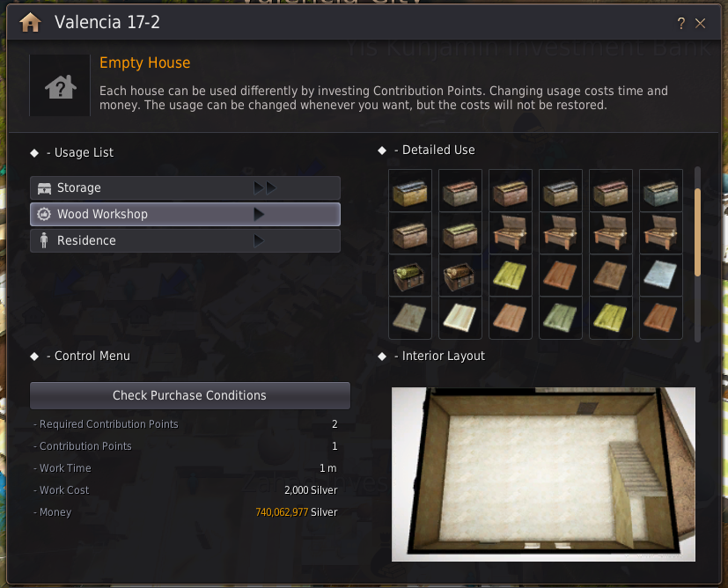This screenshot has height=588, width=728.
Task: Click the "740,062,977 Silver" Money value
Action: [x=296, y=512]
